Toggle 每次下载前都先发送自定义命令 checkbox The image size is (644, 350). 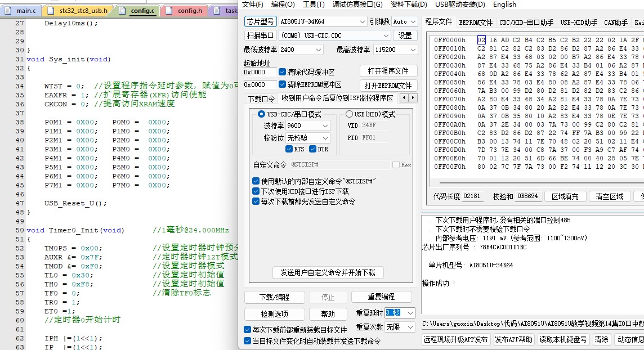(256, 201)
